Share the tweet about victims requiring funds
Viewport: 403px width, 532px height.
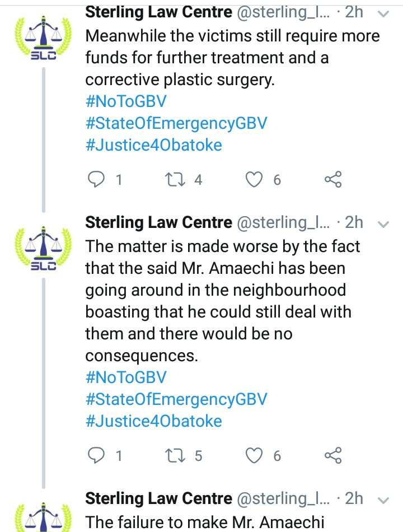(333, 180)
